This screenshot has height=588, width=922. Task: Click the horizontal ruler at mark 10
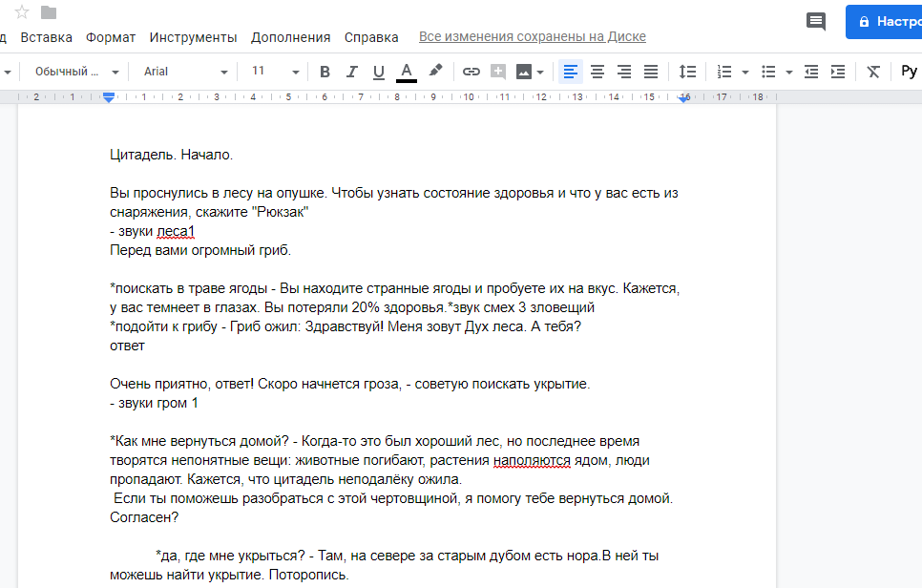point(469,97)
